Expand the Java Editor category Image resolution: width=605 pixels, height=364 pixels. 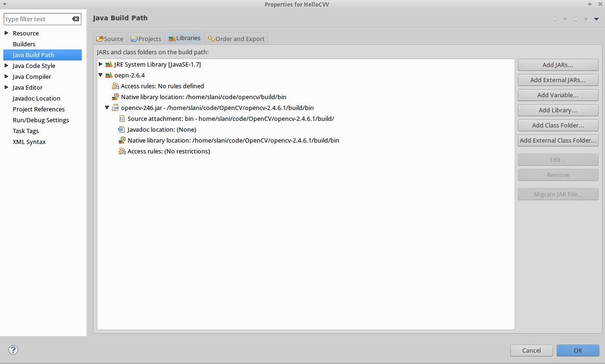(x=6, y=87)
